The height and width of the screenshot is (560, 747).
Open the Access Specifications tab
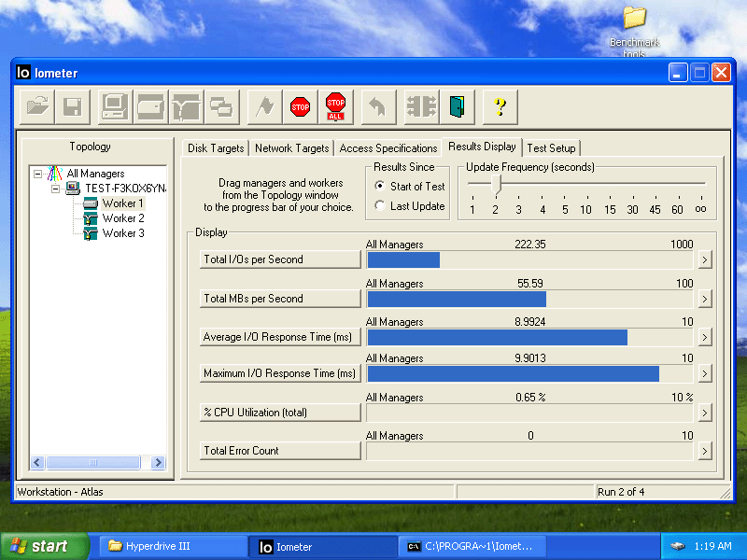[x=388, y=148]
